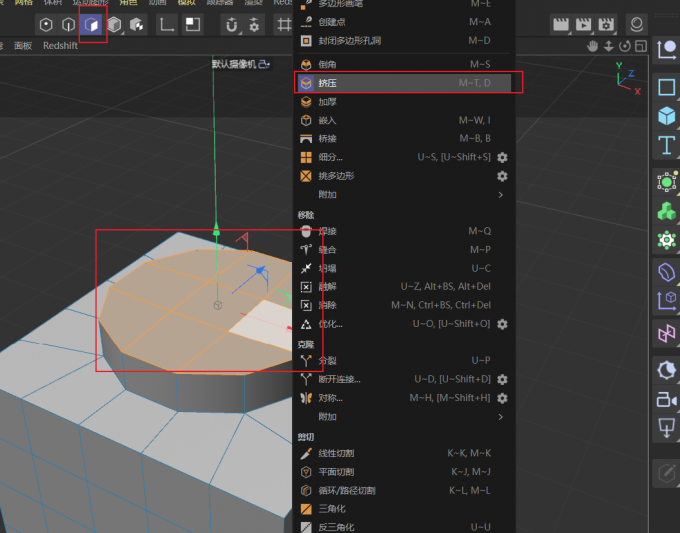
Task: Choose 桥接 (Bridge) menu entry
Action: (404, 139)
